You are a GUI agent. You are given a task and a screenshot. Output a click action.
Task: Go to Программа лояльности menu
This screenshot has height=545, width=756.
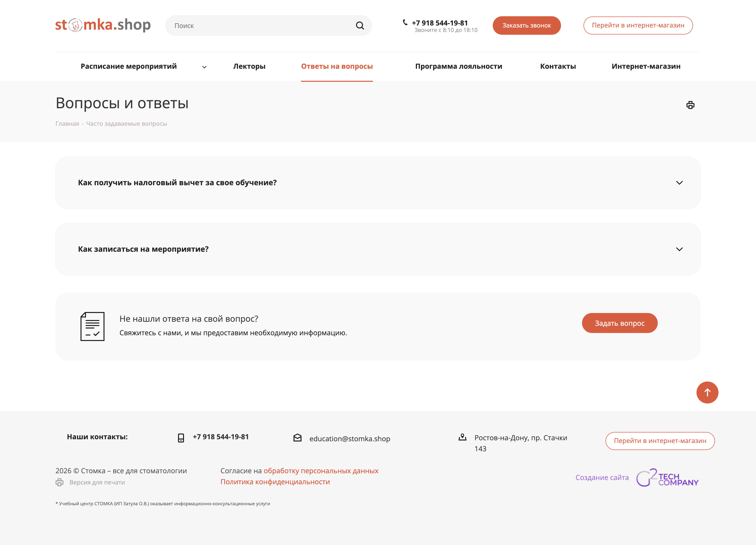pos(458,66)
